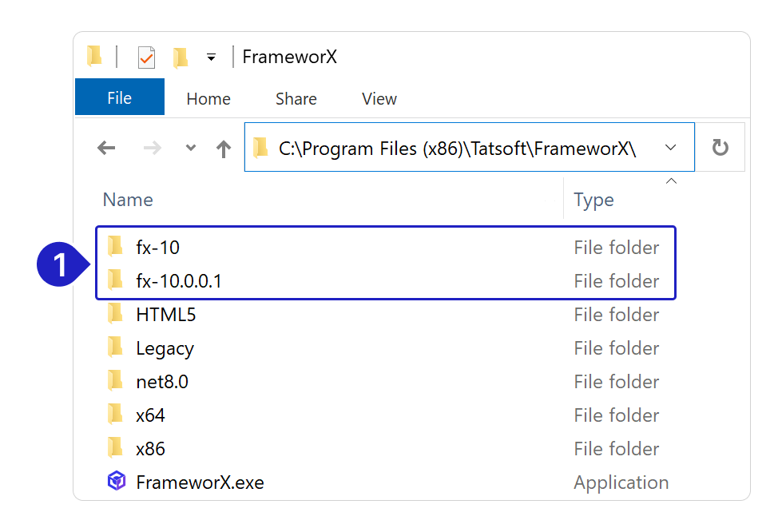Screen dimensions: 782x532
Task: Click the New Folder icon in quick access toolbar
Action: point(181,58)
